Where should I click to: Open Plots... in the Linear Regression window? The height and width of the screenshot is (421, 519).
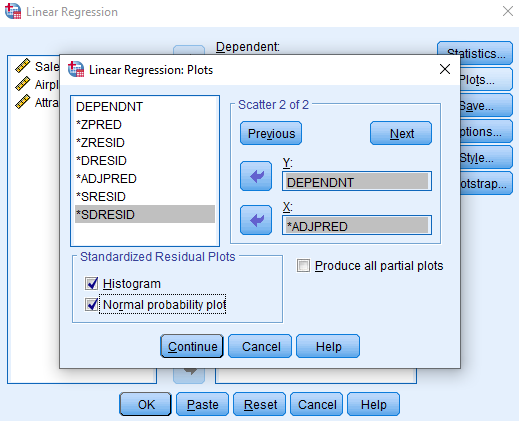pos(486,79)
